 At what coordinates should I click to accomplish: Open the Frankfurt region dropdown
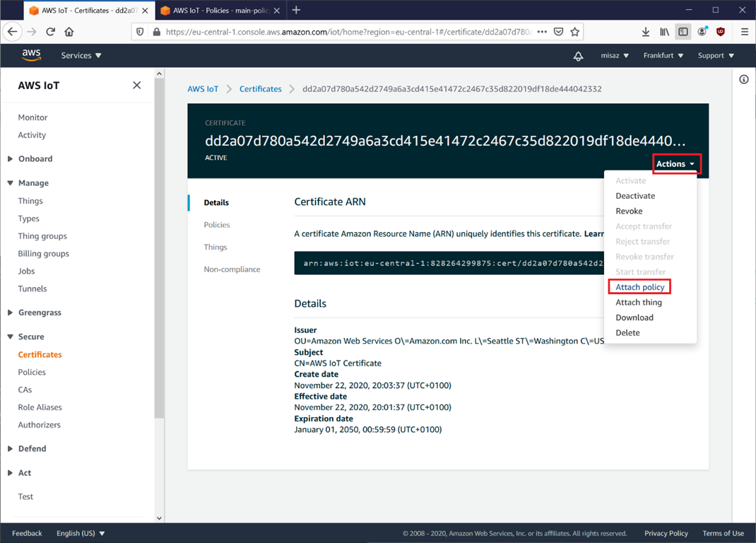tap(663, 56)
